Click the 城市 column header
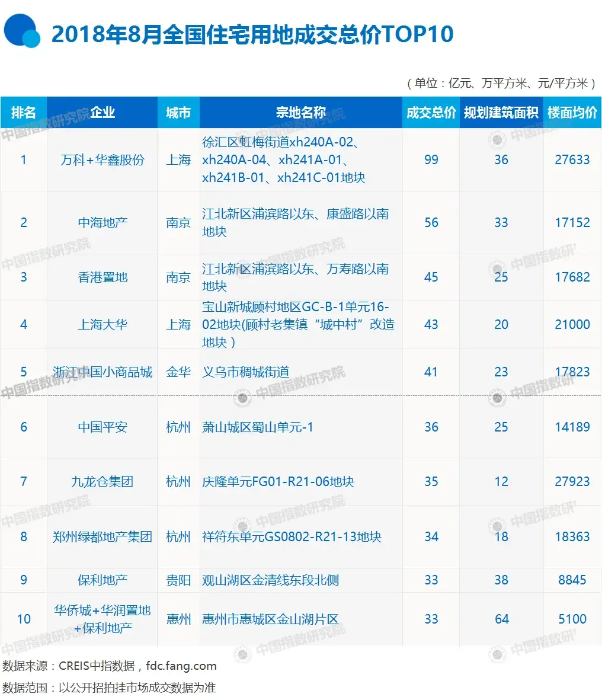The width and height of the screenshot is (602, 700). pyautogui.click(x=178, y=113)
